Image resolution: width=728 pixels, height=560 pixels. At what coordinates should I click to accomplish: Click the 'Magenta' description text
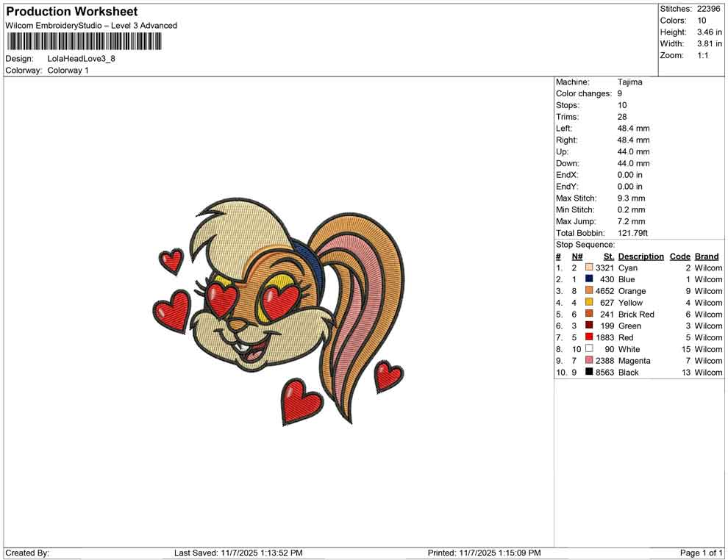point(634,361)
